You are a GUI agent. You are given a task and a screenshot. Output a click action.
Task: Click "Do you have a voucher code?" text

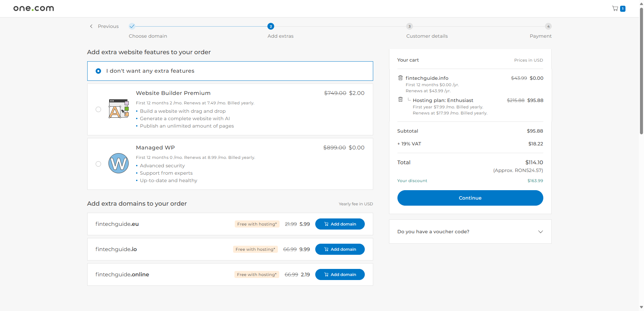point(433,232)
